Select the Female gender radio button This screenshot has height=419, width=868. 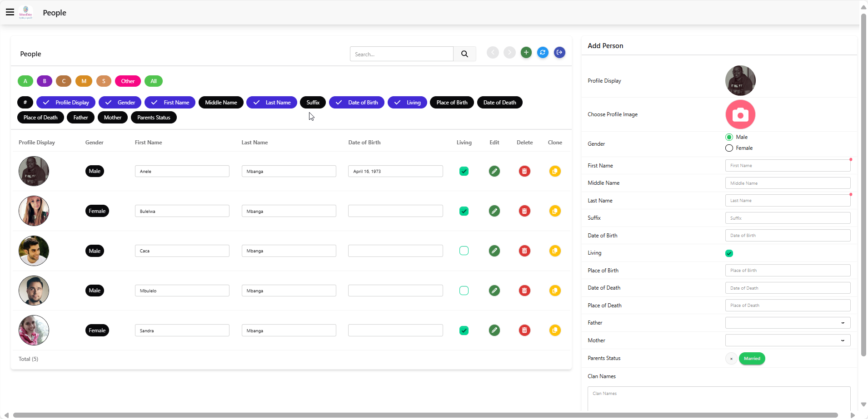(729, 148)
